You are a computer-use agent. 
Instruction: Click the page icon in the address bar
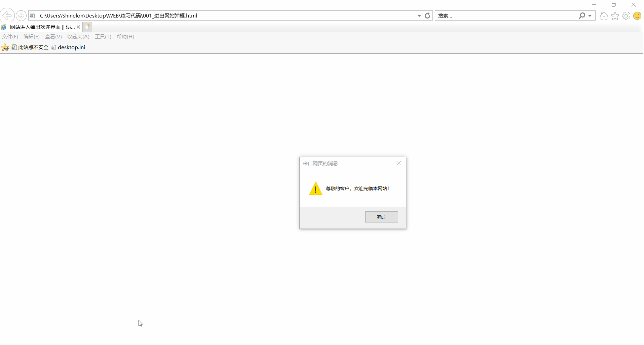(x=32, y=15)
